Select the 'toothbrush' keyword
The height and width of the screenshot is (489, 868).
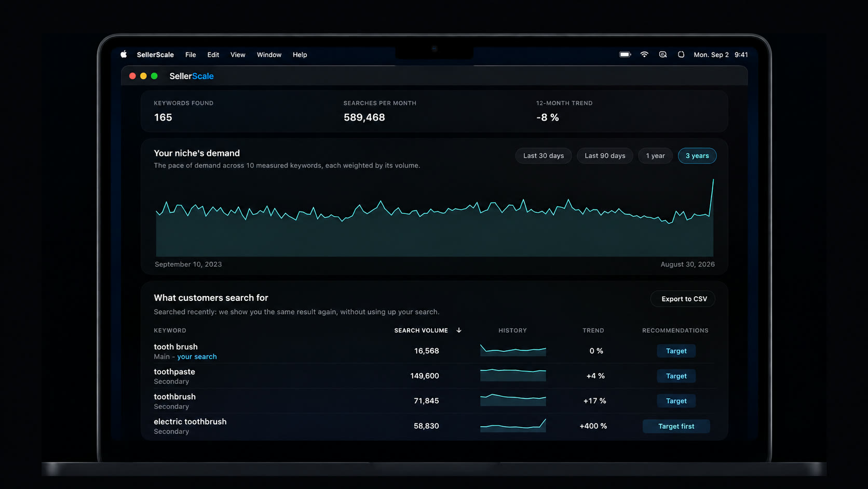pyautogui.click(x=174, y=397)
